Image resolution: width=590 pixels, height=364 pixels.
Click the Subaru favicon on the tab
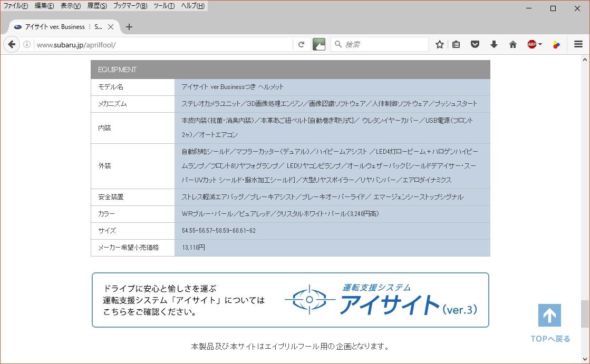click(18, 27)
